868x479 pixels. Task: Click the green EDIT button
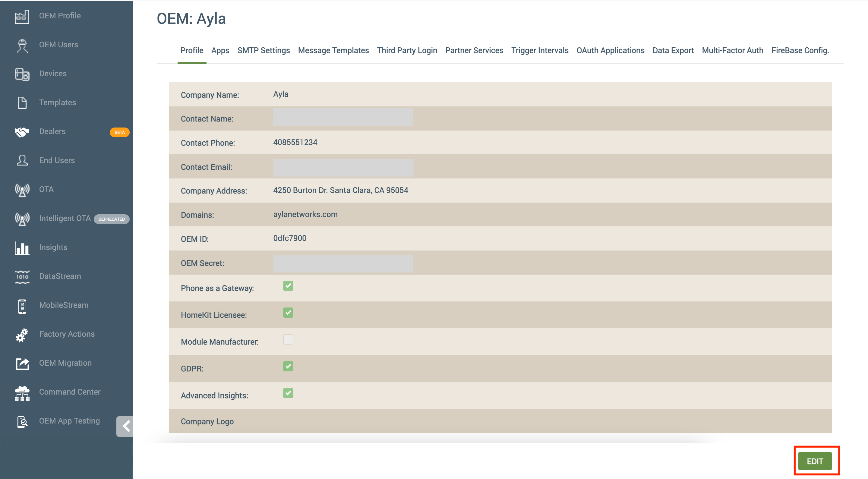(815, 461)
